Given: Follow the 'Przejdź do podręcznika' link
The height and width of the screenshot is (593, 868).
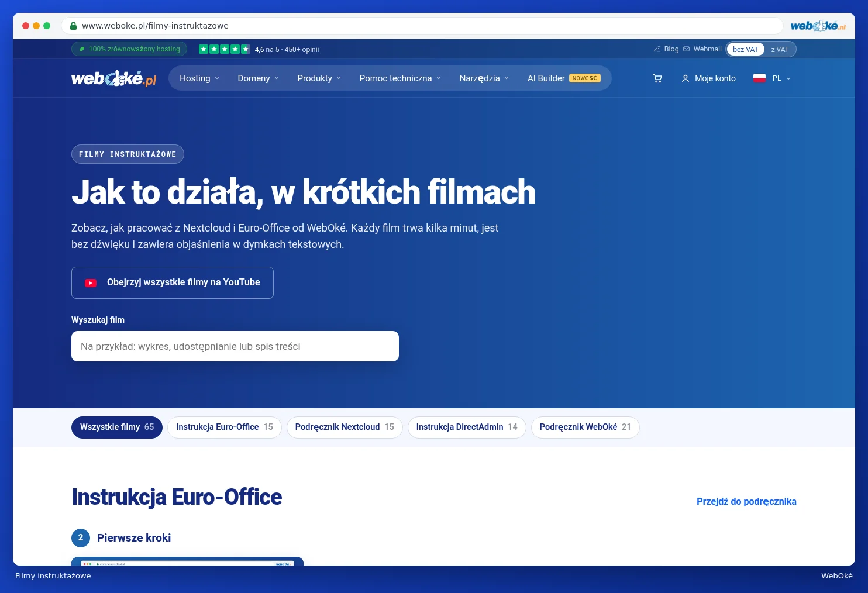Looking at the screenshot, I should pos(746,502).
